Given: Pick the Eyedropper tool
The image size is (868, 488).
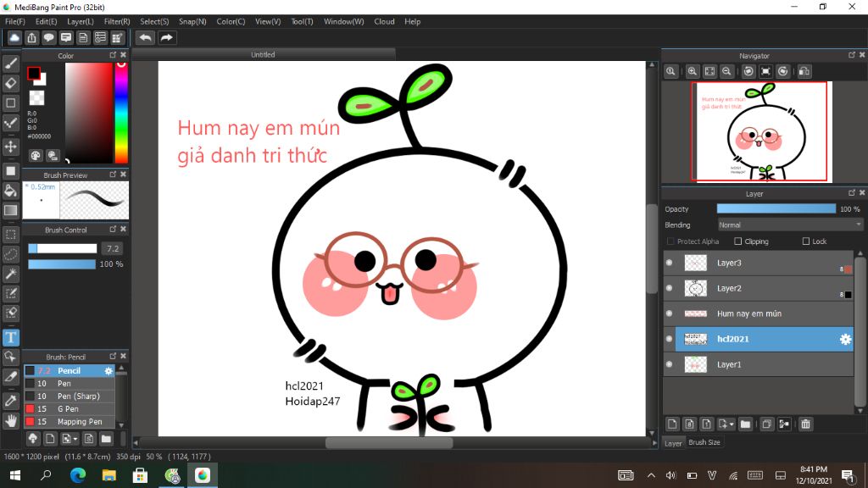Looking at the screenshot, I should 11,400.
